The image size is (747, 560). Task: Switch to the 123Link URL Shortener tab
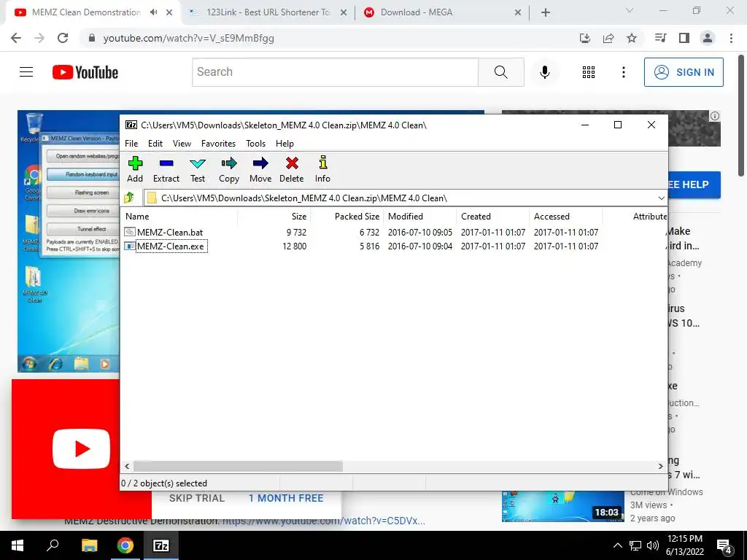coord(268,12)
